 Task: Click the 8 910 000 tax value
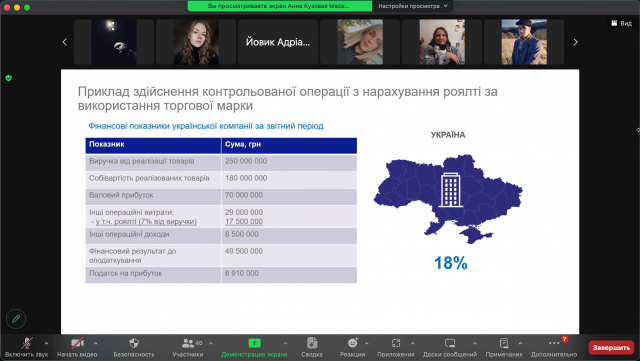[242, 273]
